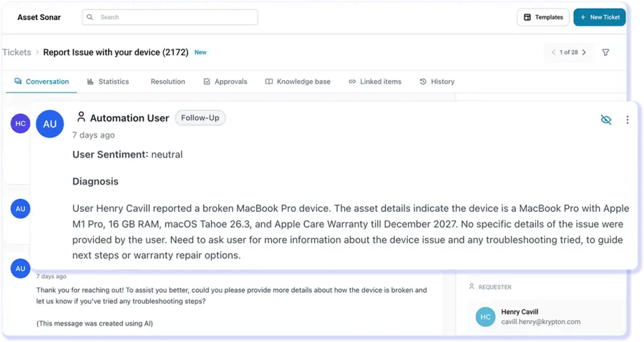Open the Approvals tab
The width and height of the screenshot is (644, 342).
pos(225,82)
